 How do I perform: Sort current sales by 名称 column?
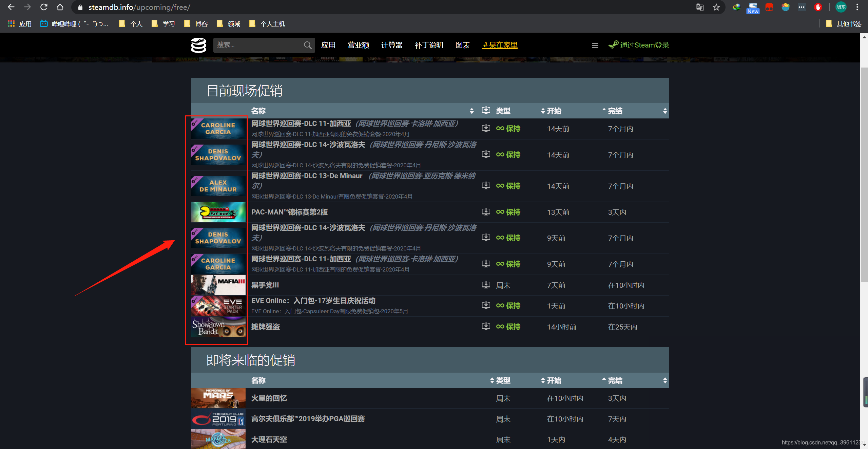(x=258, y=111)
